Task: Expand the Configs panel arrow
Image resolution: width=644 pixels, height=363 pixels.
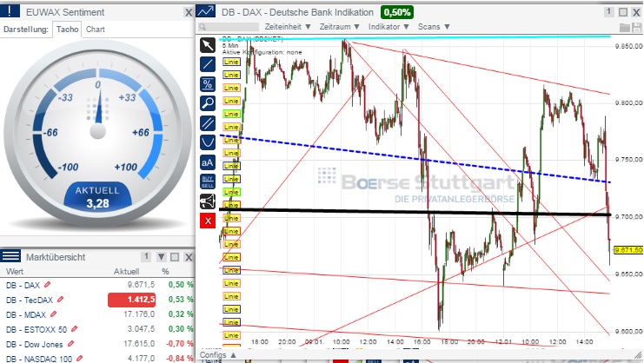Action: [x=233, y=355]
